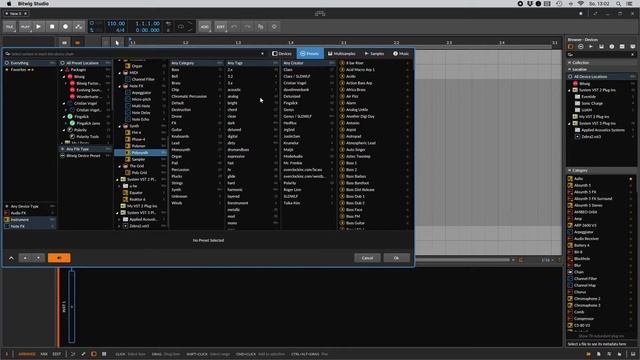Collapse the Synth device folder
The width and height of the screenshot is (640, 360).
(x=120, y=126)
